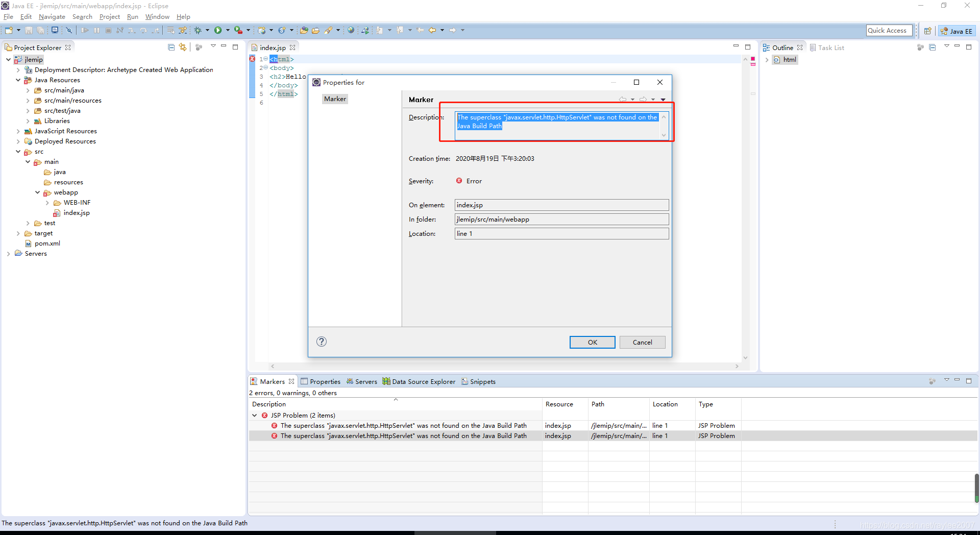Click the New wizard toolbar icon
Viewport: 980px width, 535px height.
[9, 31]
